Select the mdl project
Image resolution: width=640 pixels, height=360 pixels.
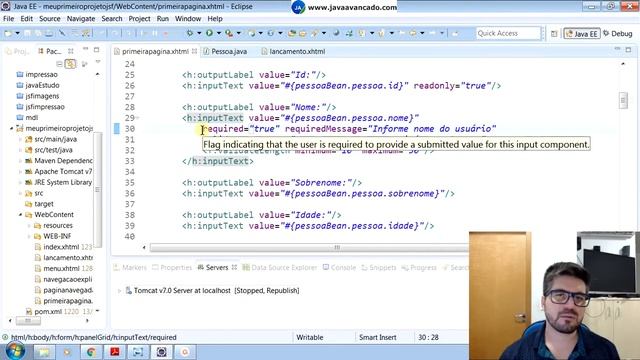coord(27,118)
